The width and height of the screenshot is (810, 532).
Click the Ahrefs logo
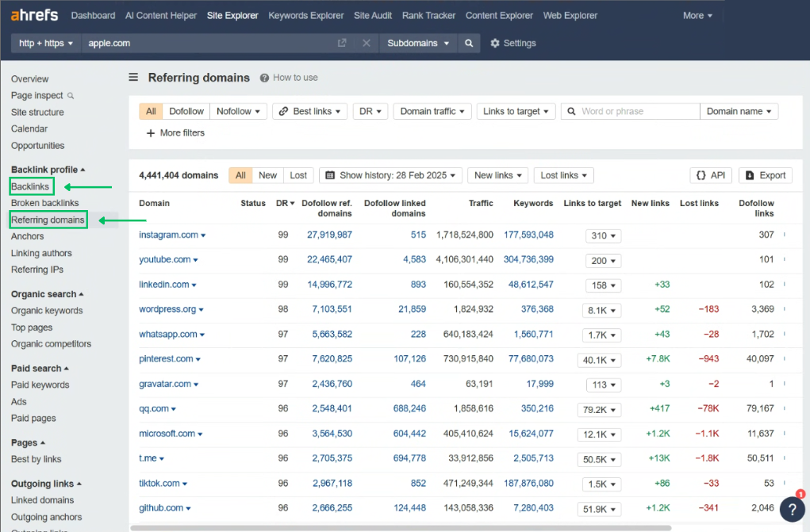click(34, 15)
